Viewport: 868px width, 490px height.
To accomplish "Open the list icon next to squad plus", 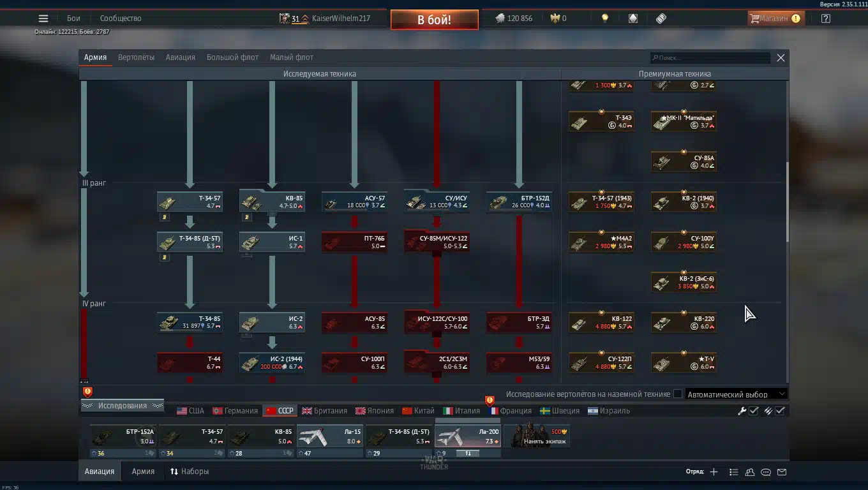I will coord(733,472).
